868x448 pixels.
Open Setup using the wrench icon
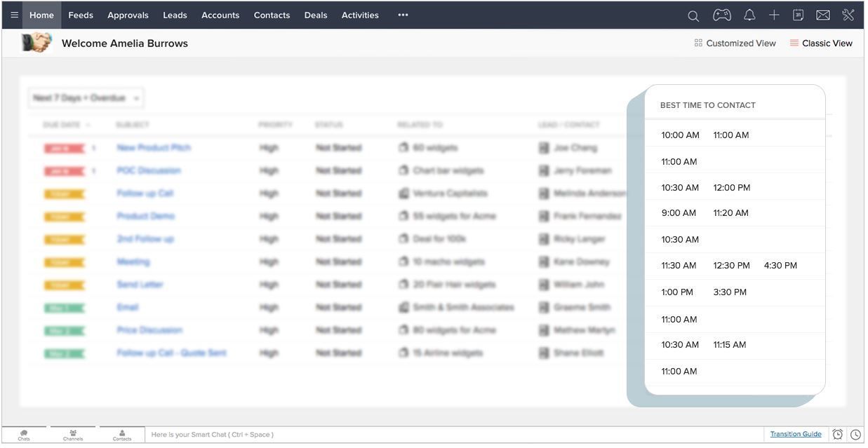pos(848,15)
